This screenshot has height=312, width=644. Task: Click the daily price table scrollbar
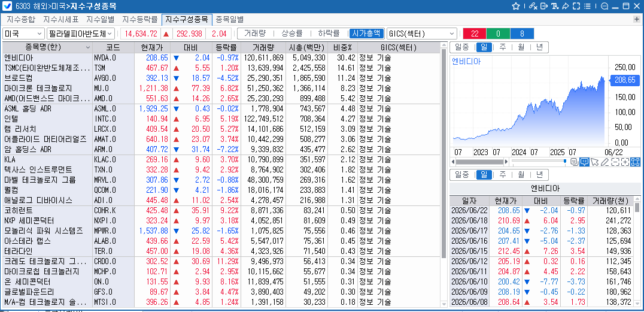tap(637, 208)
